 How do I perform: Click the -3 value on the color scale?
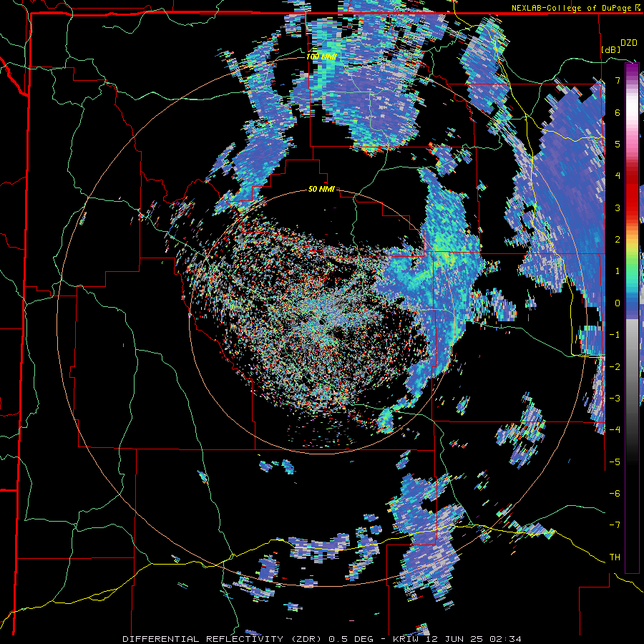[615, 398]
